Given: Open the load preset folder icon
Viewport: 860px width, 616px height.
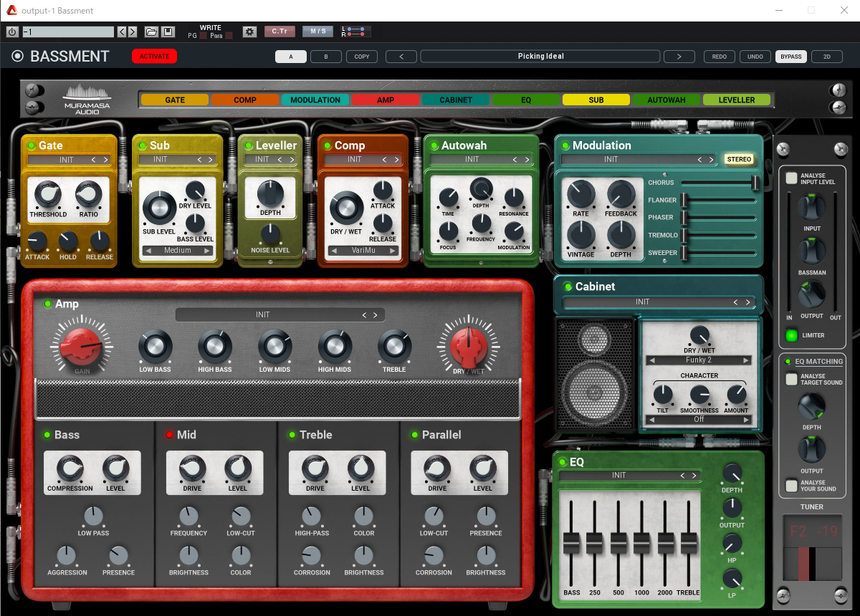Looking at the screenshot, I should point(151,32).
